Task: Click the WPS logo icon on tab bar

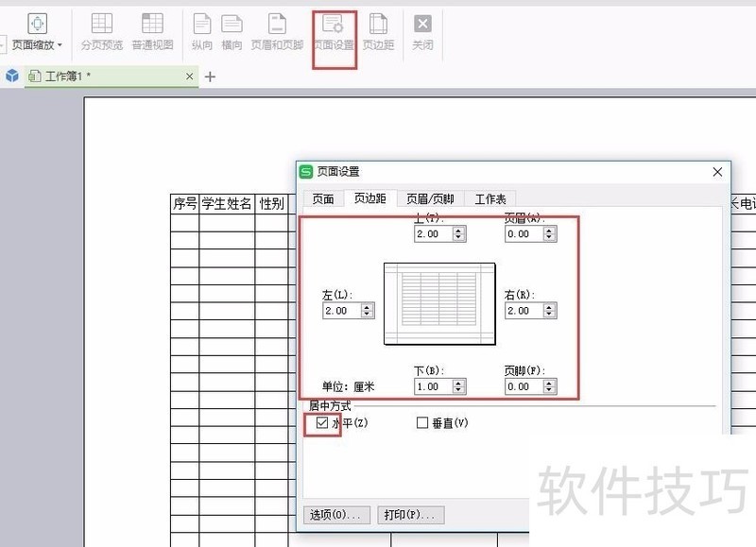Action: (12, 77)
